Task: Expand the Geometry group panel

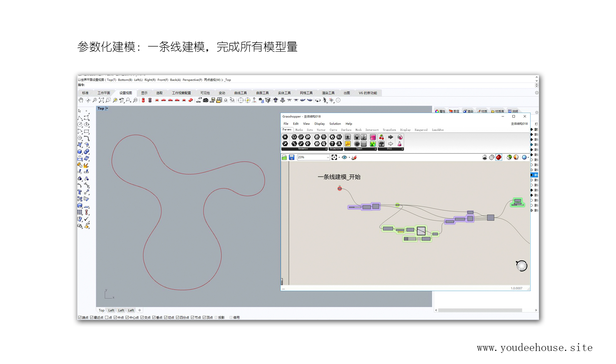Action: [x=326, y=149]
